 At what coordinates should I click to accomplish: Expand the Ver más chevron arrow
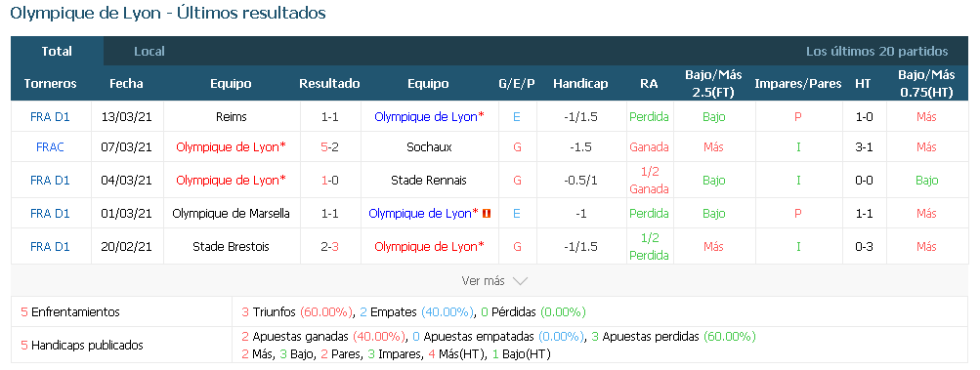tap(520, 281)
